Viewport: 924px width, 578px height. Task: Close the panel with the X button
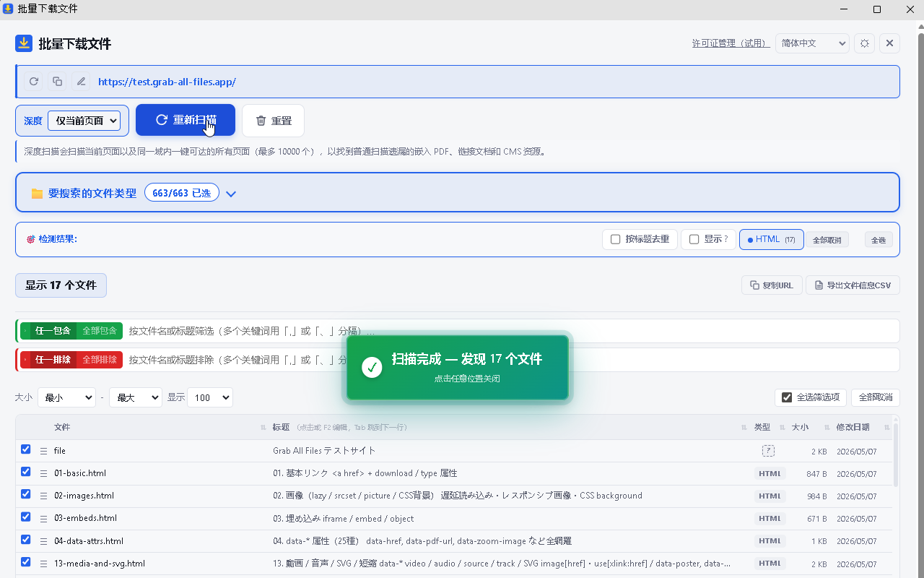click(889, 43)
